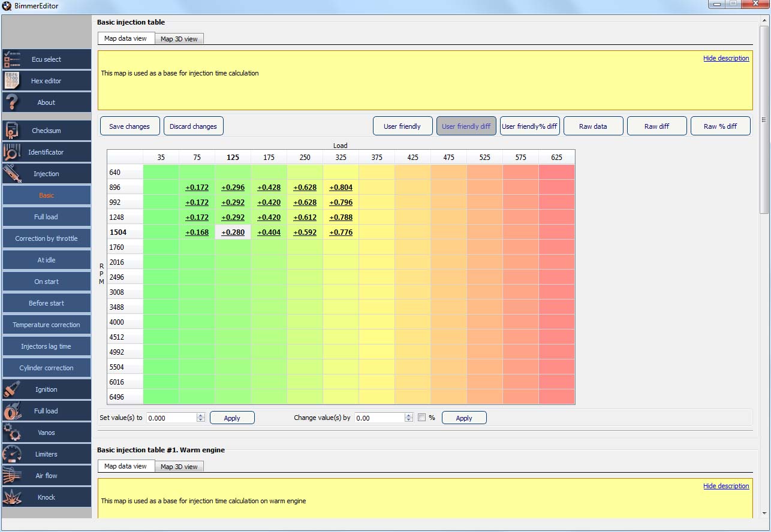Select the At idle item
The image size is (771, 532).
click(x=47, y=260)
